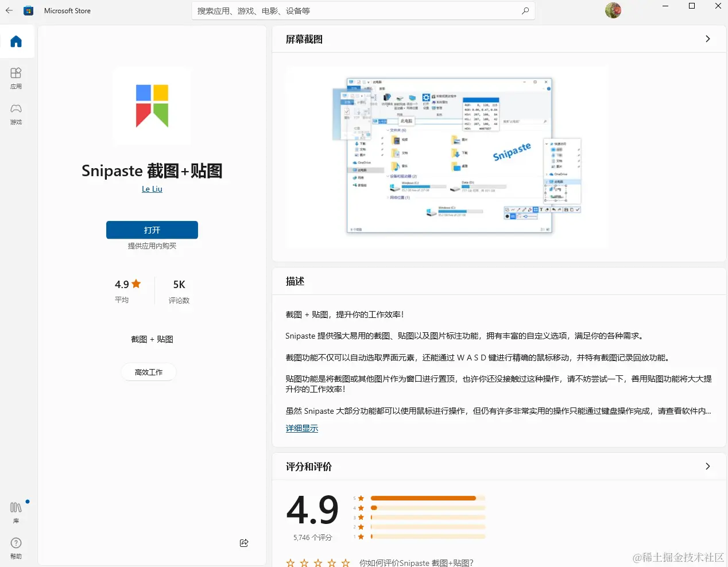Click the Snipaste app logo
This screenshot has height=567, width=728.
pyautogui.click(x=152, y=106)
